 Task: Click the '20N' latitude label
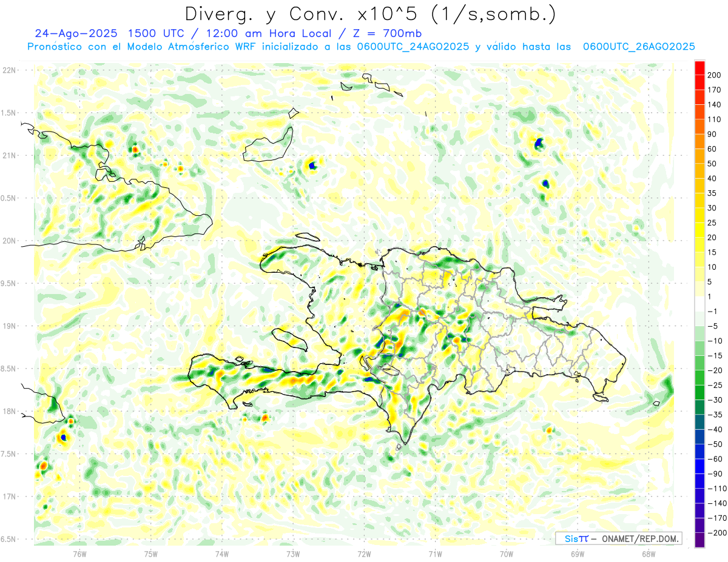10,241
